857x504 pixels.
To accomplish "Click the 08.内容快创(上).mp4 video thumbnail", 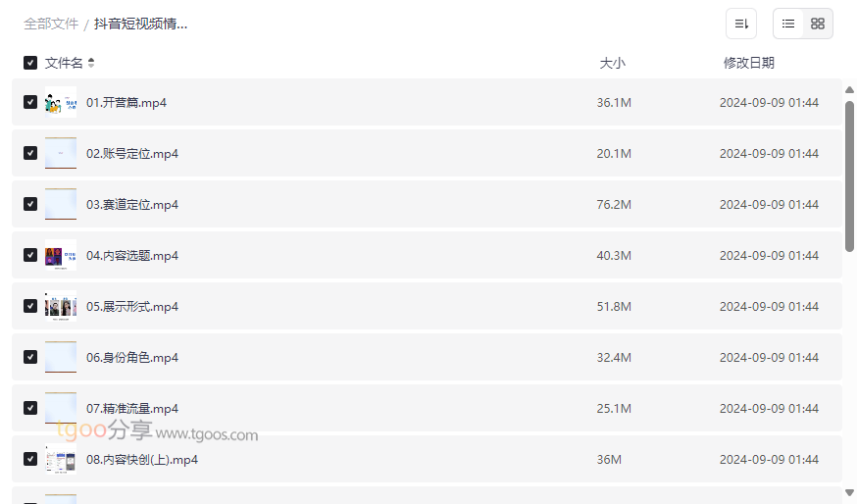I will pyautogui.click(x=61, y=459).
